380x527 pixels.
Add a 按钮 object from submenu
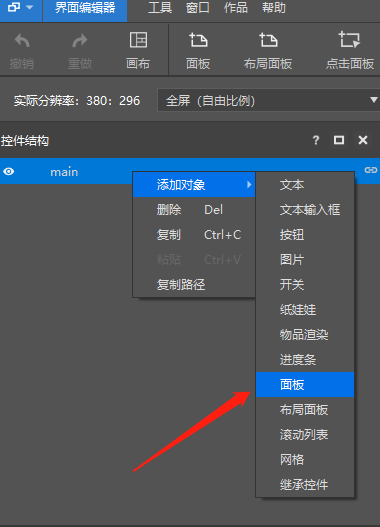pyautogui.click(x=305, y=235)
